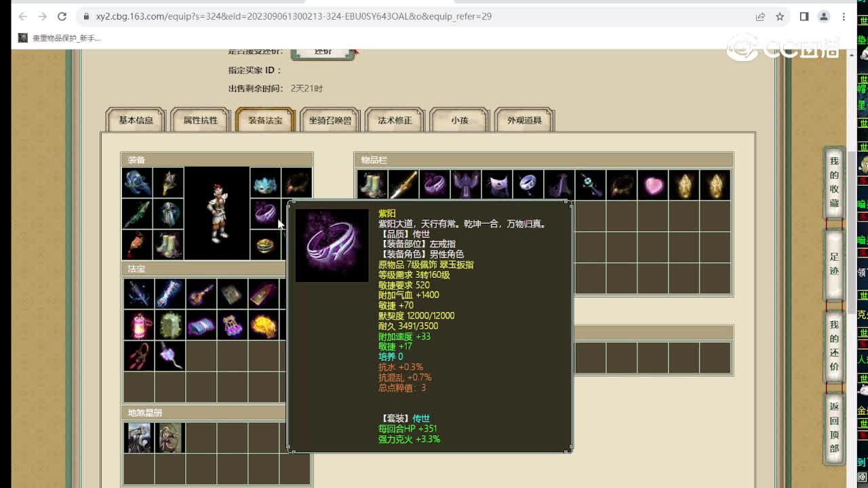Viewport: 868px width, 488px height.
Task: Click the 紫阳 item name in tooltip
Action: pyautogui.click(x=387, y=213)
